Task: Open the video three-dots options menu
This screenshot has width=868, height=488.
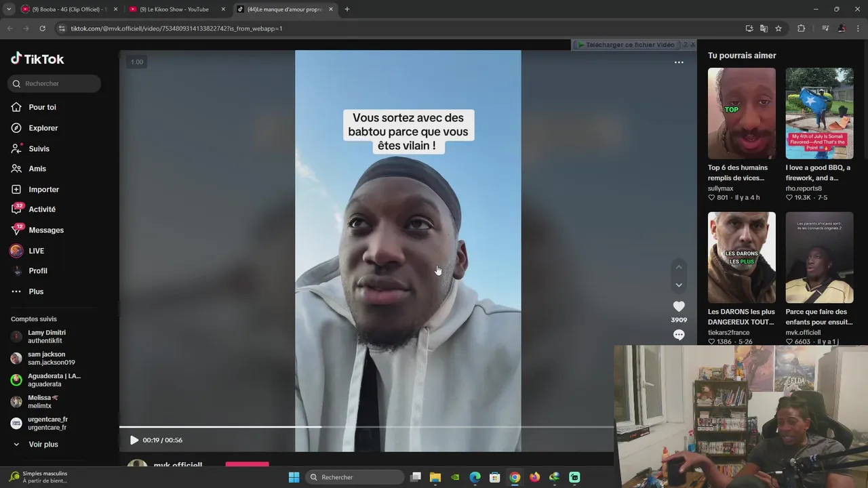Action: coord(679,62)
